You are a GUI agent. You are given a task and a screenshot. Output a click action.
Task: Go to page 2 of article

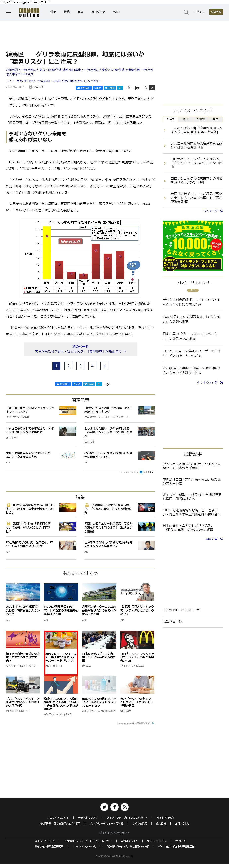68,366
